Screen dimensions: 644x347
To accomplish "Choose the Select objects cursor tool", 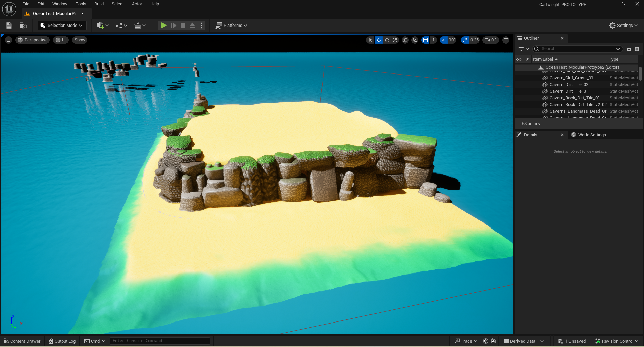I will pyautogui.click(x=370, y=40).
